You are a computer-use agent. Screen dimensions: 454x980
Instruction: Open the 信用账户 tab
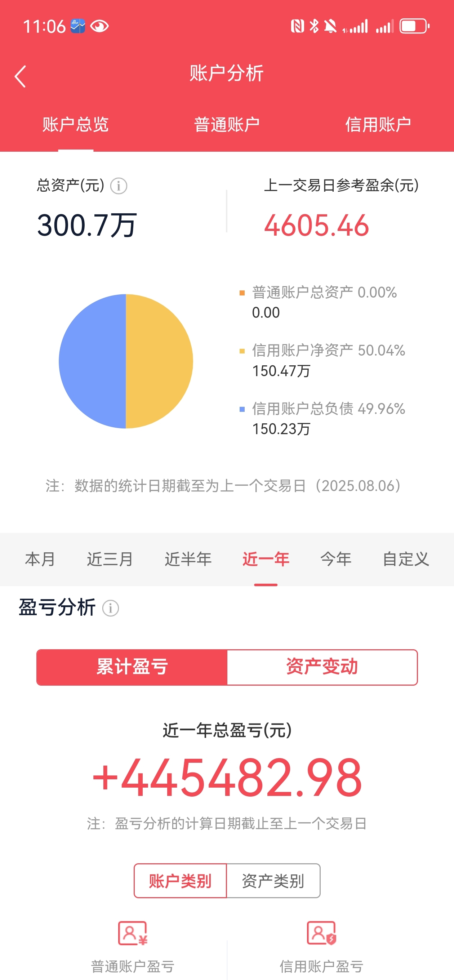[x=378, y=124]
